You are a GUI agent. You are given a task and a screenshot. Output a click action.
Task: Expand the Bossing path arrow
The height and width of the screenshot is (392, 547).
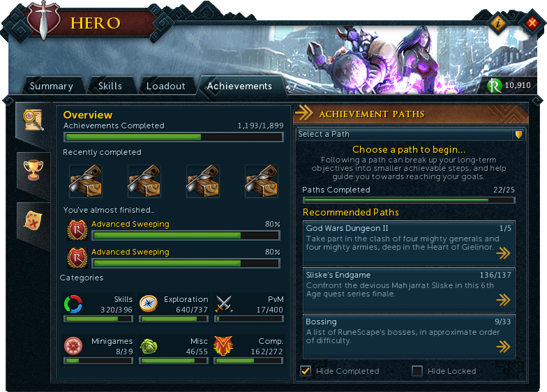point(503,347)
